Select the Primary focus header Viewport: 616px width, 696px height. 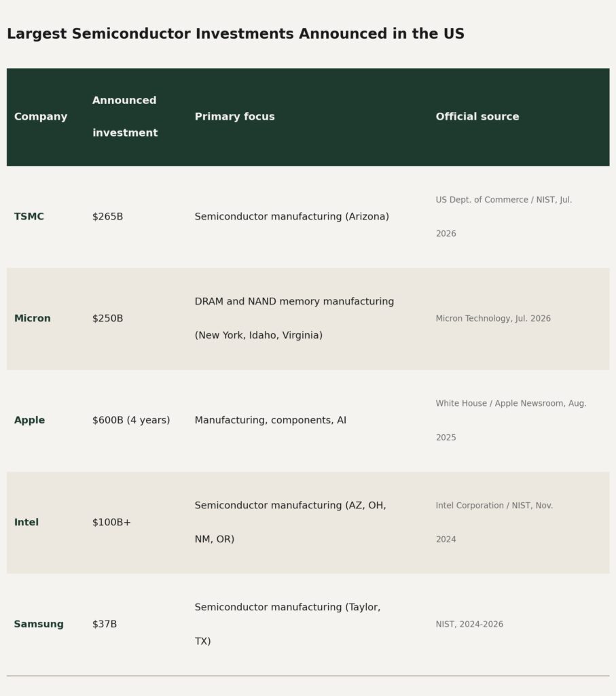coord(234,117)
